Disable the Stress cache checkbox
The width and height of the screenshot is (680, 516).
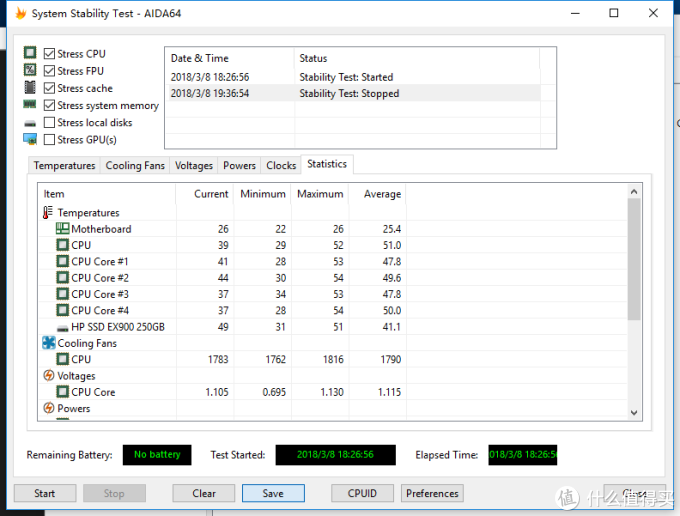(49, 88)
